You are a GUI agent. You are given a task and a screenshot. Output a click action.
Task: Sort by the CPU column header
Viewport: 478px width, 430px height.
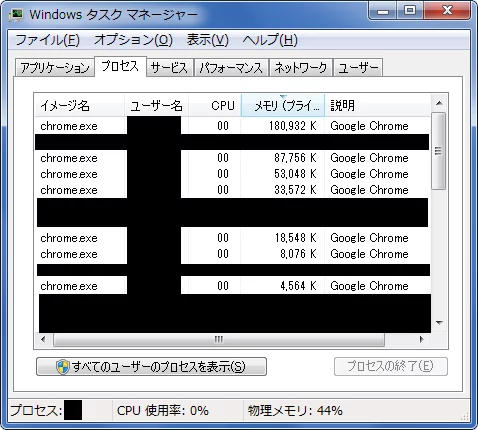(x=215, y=106)
